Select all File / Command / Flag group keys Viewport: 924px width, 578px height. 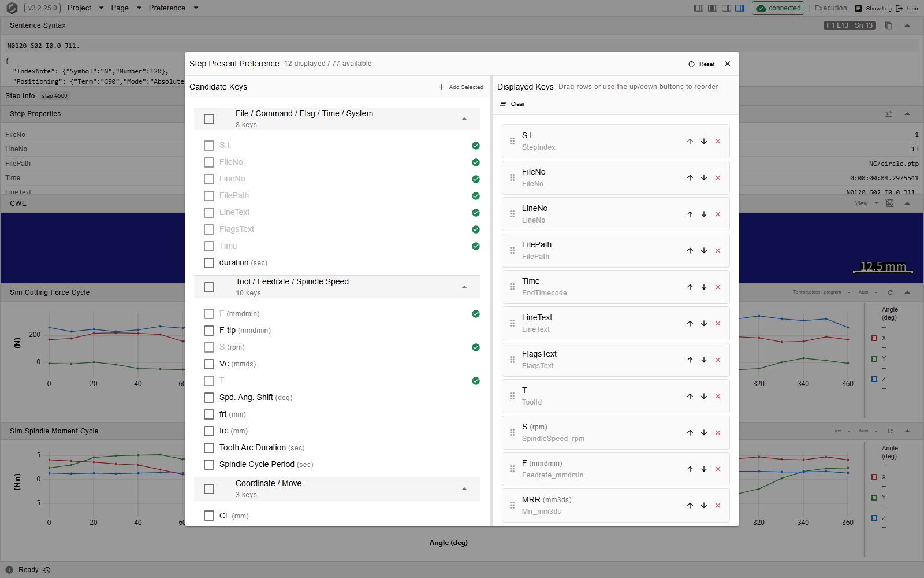(209, 119)
